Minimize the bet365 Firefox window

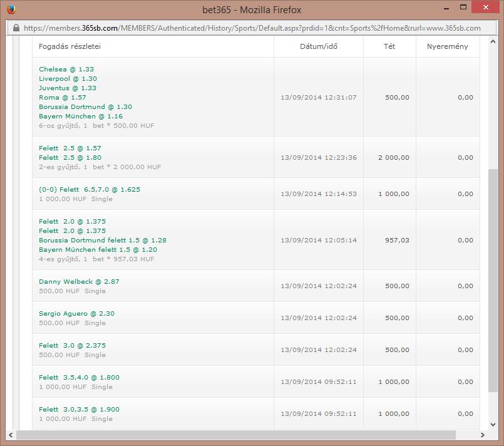point(446,8)
